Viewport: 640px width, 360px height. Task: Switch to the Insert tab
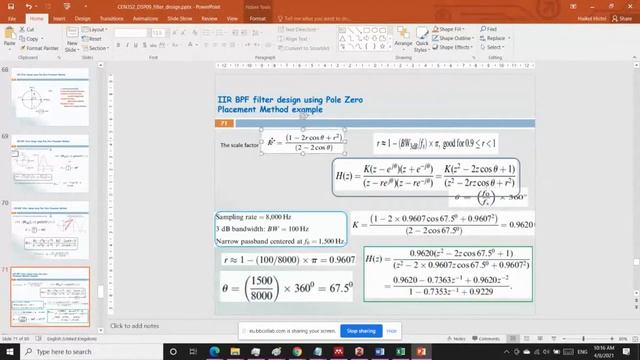(x=59, y=19)
